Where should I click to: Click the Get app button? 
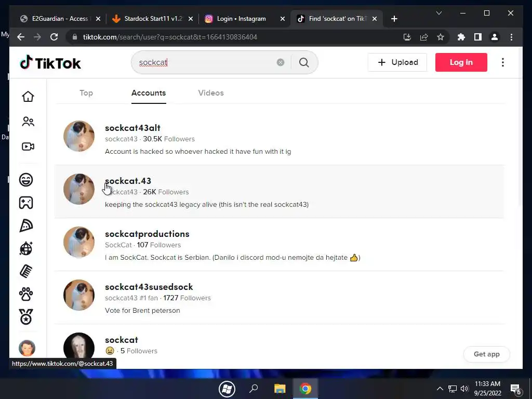(x=486, y=354)
